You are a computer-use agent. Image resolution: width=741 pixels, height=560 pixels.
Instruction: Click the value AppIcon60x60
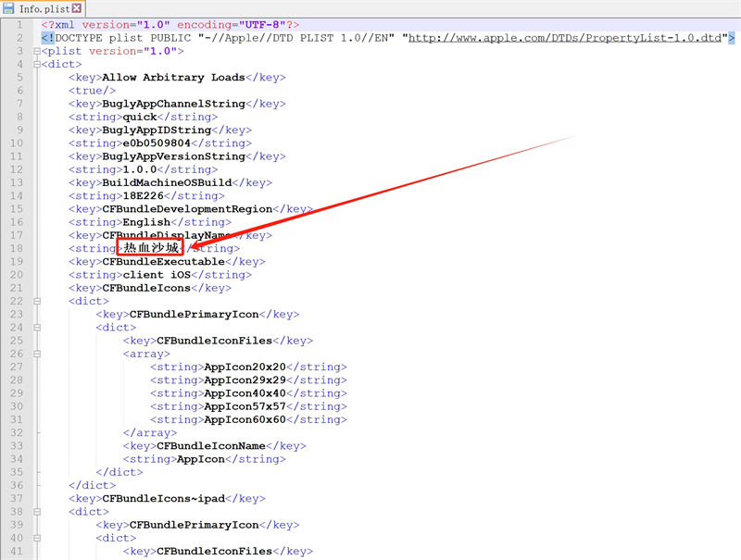click(x=245, y=419)
